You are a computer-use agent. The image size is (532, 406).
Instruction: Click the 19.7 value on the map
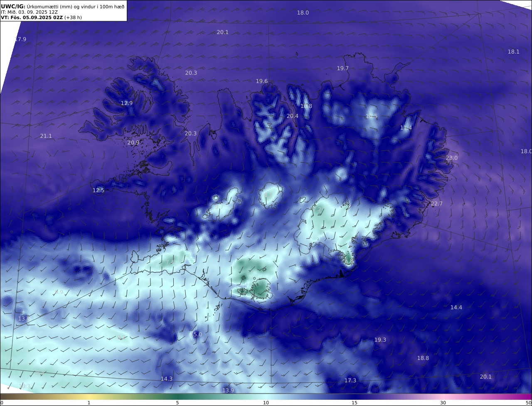point(342,68)
